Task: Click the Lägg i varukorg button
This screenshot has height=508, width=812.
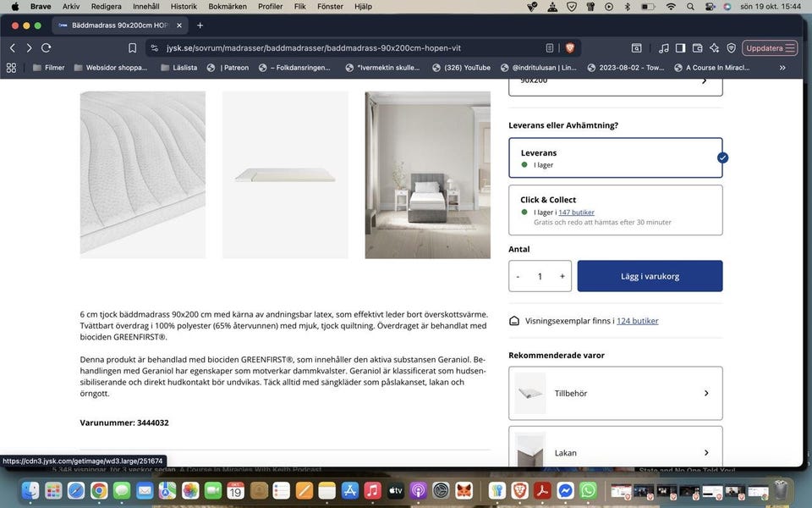Action: 650,276
